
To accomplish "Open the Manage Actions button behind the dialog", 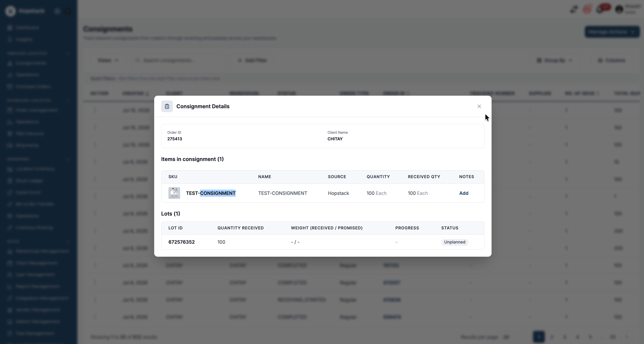I will 612,32.
